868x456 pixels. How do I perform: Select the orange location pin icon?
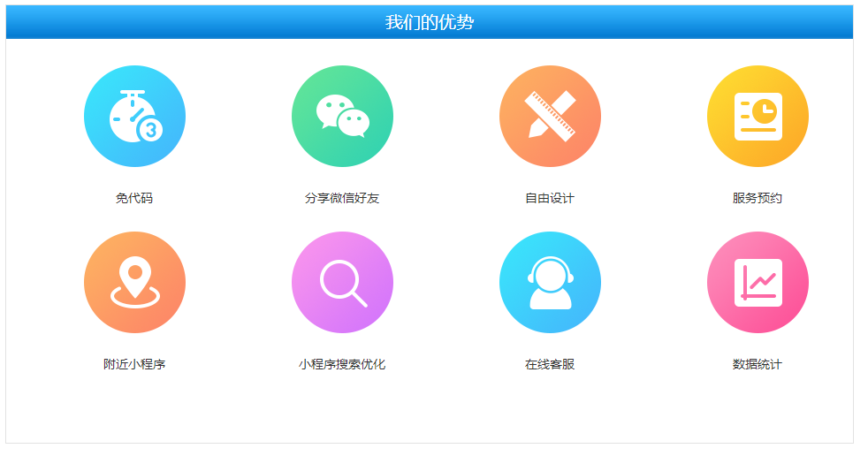coord(134,282)
